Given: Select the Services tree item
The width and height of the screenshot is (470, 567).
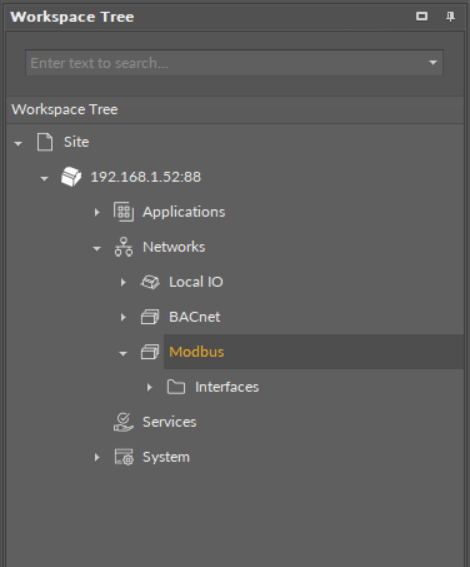Looking at the screenshot, I should click(170, 422).
